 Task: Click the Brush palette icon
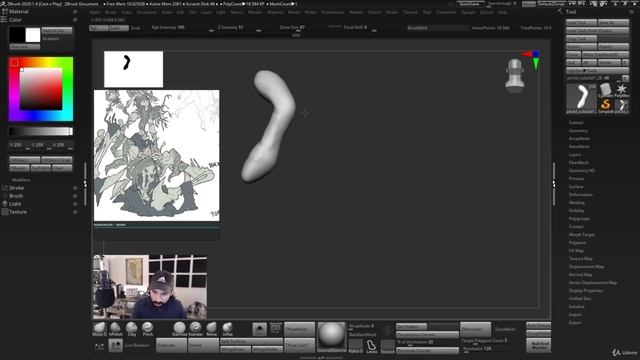click(4, 196)
